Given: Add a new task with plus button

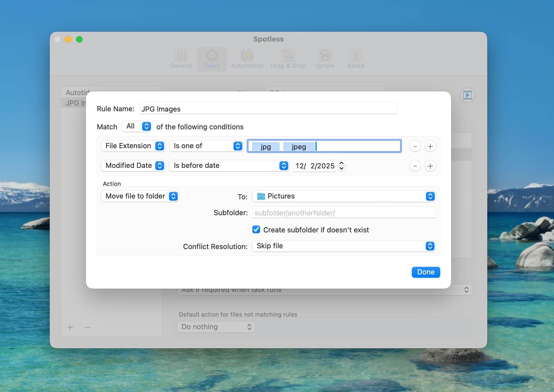Looking at the screenshot, I should point(70,327).
